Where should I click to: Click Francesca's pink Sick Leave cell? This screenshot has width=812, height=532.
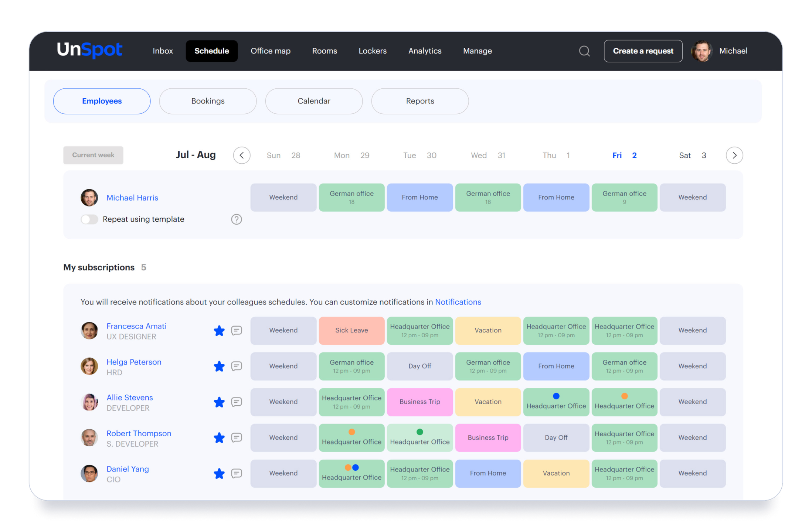click(x=351, y=330)
